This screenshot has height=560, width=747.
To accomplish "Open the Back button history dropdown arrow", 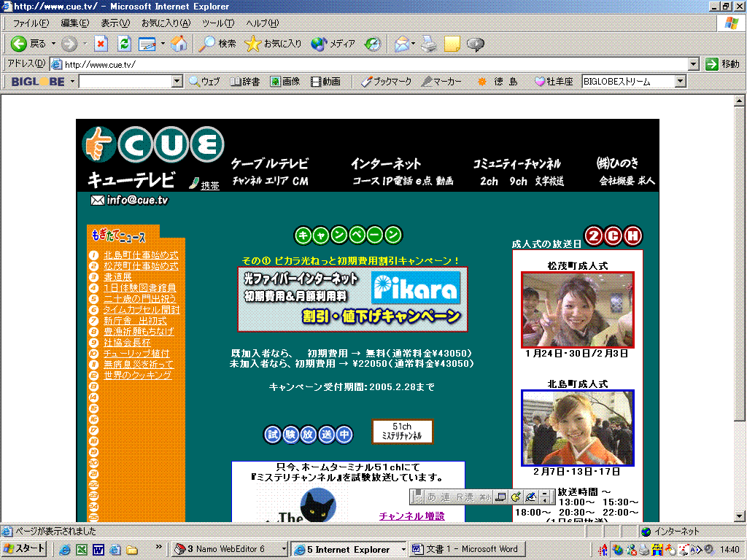I will click(53, 44).
